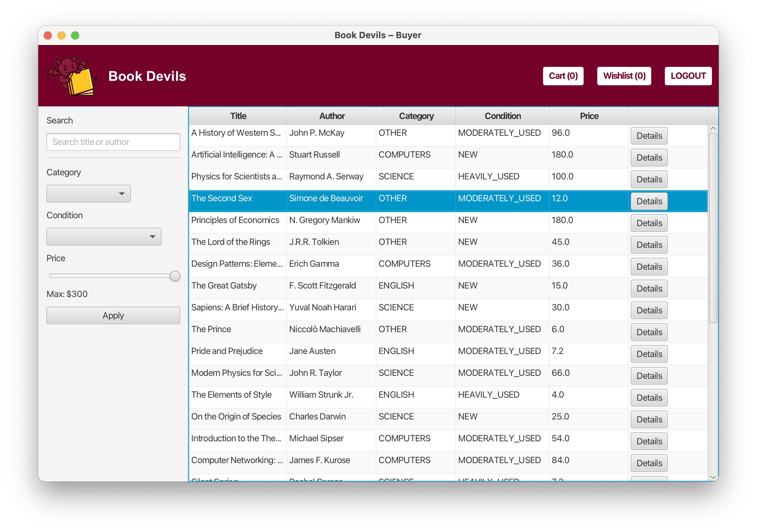Click the scrollbar down arrow
This screenshot has width=757, height=532.
713,477
